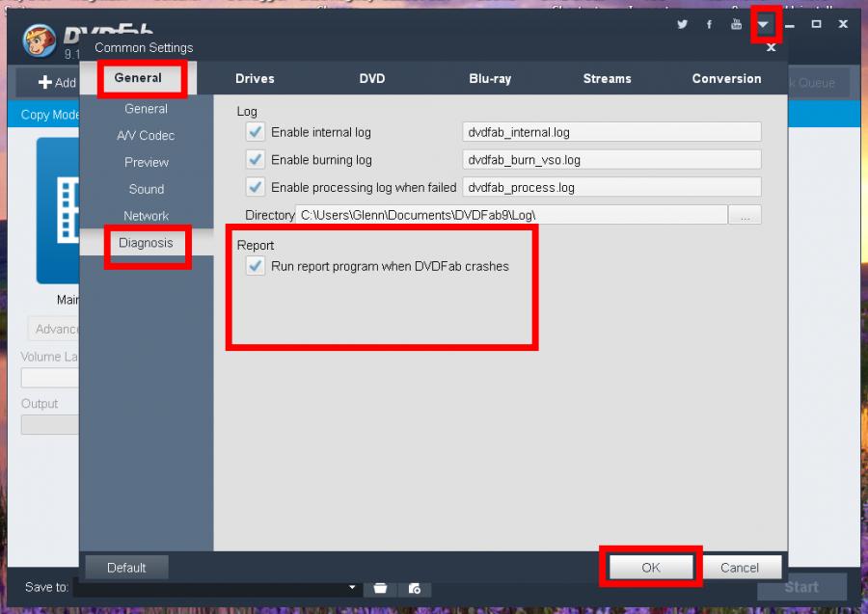
Task: Click the OK button
Action: point(651,568)
